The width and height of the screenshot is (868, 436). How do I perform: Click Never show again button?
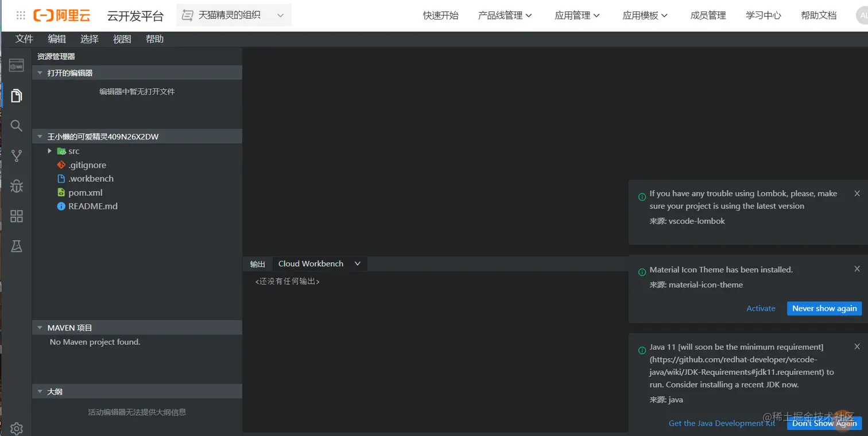[824, 309]
